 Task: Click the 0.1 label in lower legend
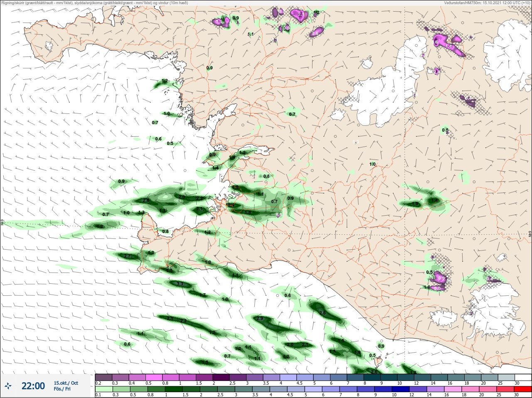pyautogui.click(x=98, y=395)
